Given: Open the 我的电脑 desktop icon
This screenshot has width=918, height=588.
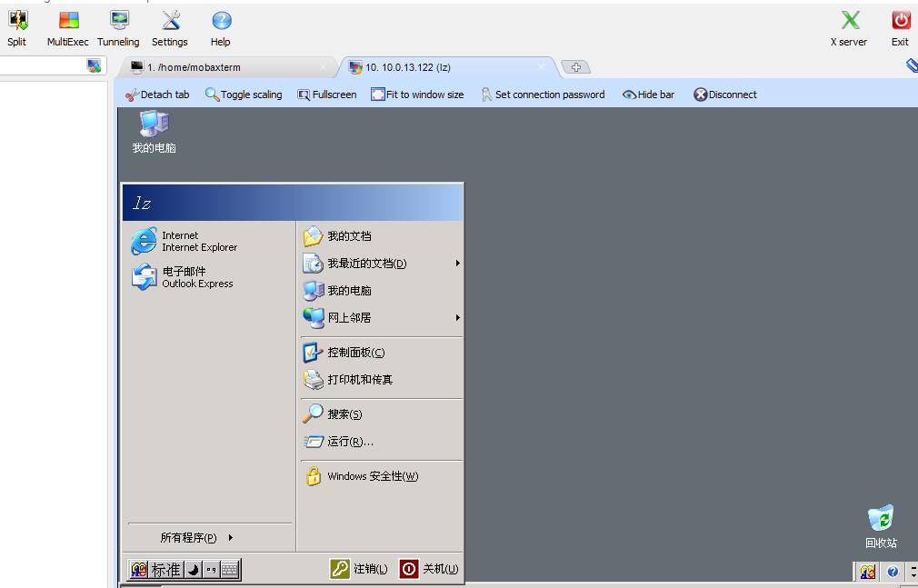Looking at the screenshot, I should pos(152,127).
